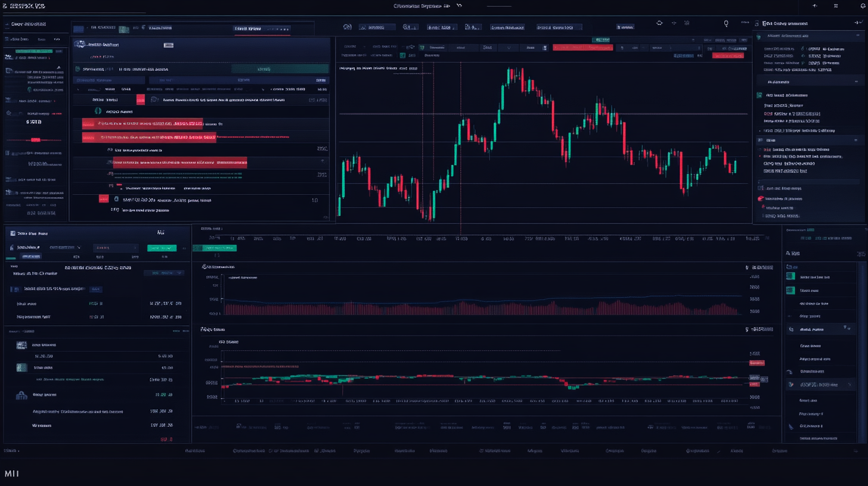Open the chart settings gear icon
Viewport: 868px width, 486px height.
(659, 23)
